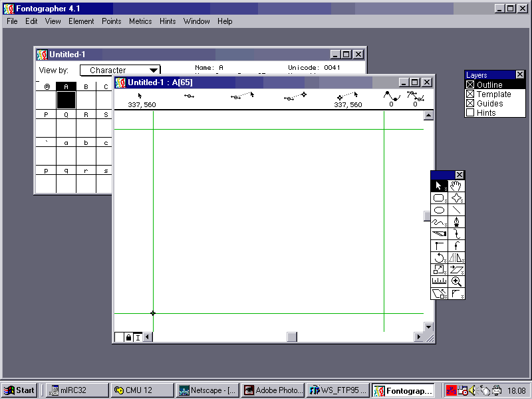Open the Window menu
Viewport: 532px width, 399px height.
[x=196, y=21]
